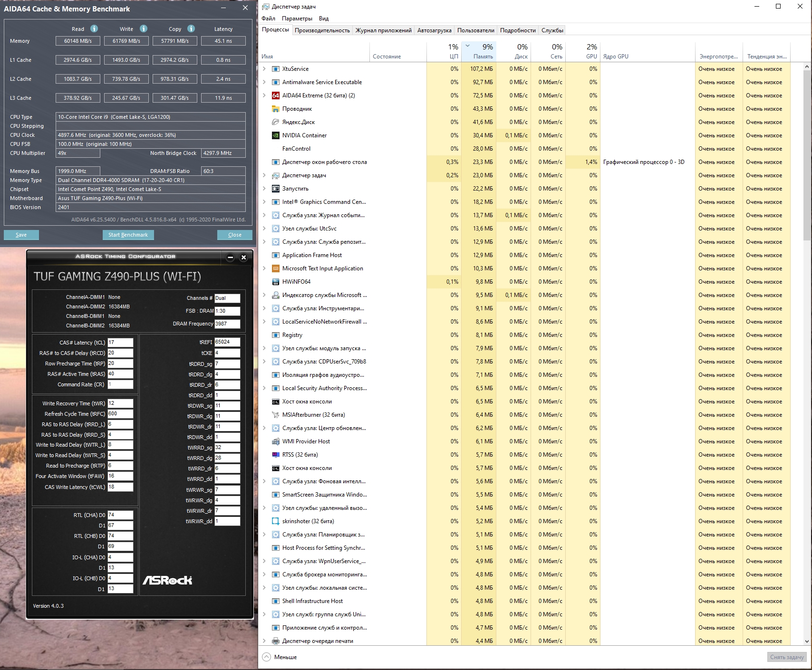Select the Application Frame Host icon
This screenshot has height=670, width=812.
point(275,255)
